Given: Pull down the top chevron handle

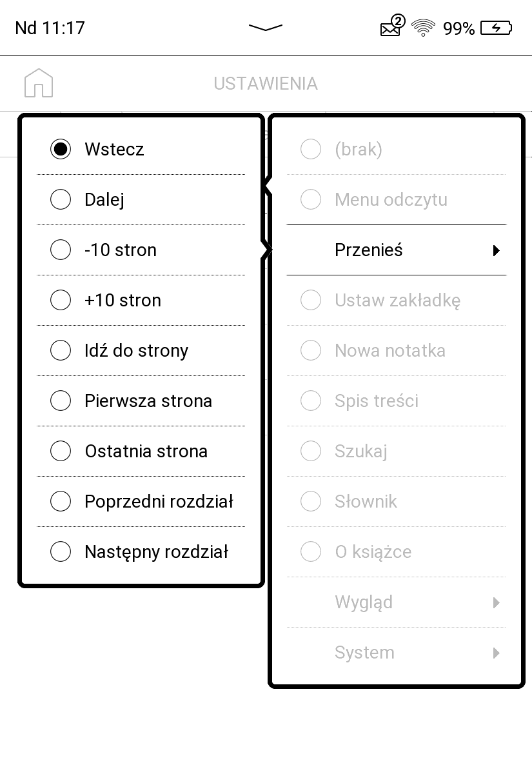Looking at the screenshot, I should click(266, 28).
